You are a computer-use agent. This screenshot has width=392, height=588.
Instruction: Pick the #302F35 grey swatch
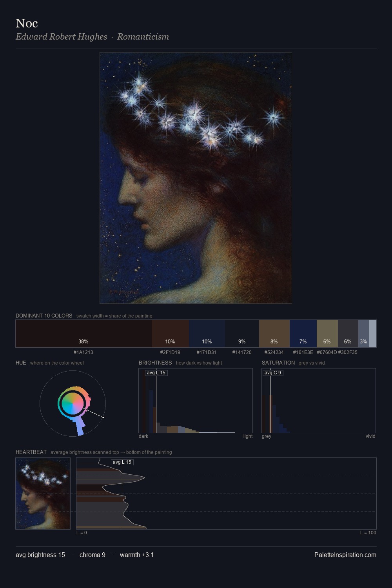[348, 334]
